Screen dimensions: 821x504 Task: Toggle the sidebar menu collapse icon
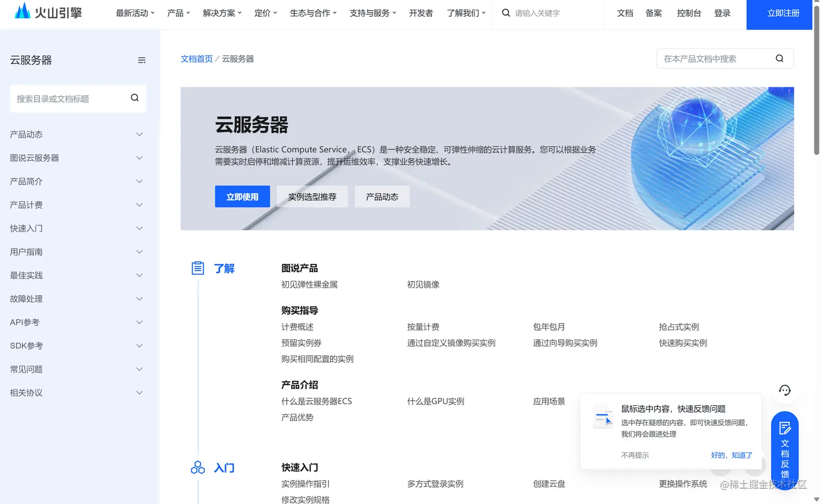pos(142,60)
